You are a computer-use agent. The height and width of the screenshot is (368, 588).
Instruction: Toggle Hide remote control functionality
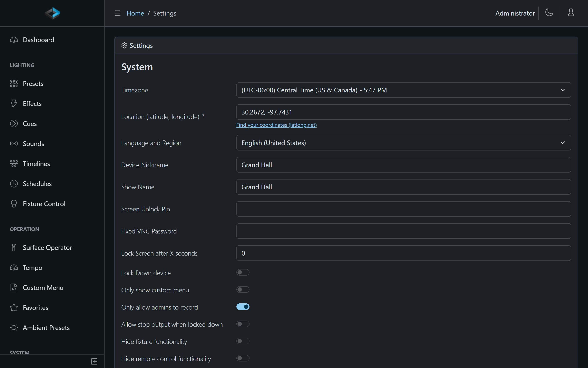(243, 358)
